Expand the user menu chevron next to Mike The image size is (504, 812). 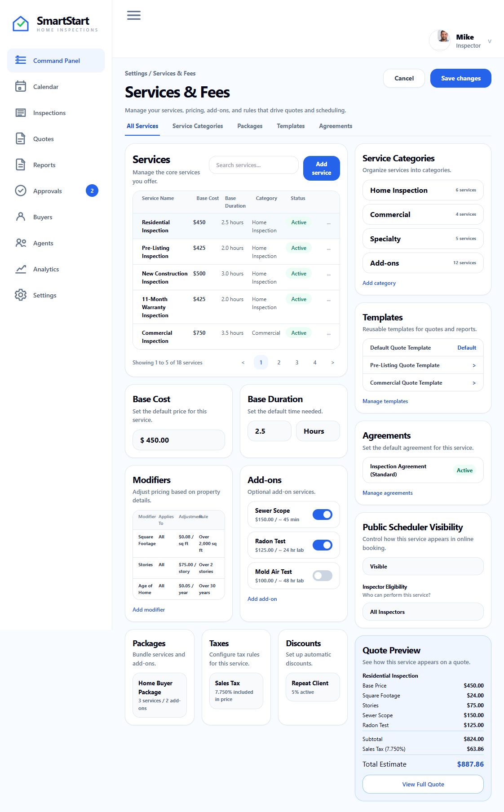490,41
